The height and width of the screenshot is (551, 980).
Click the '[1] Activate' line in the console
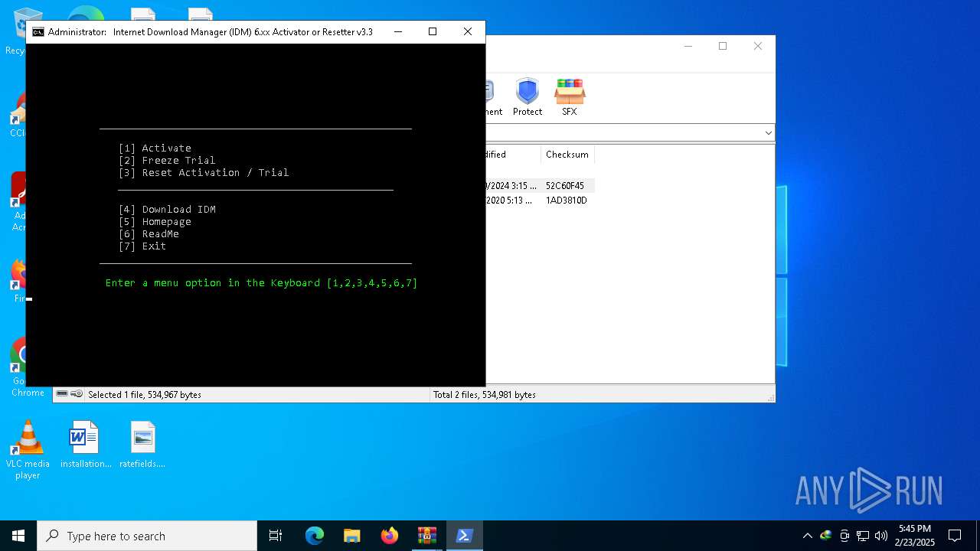point(155,148)
